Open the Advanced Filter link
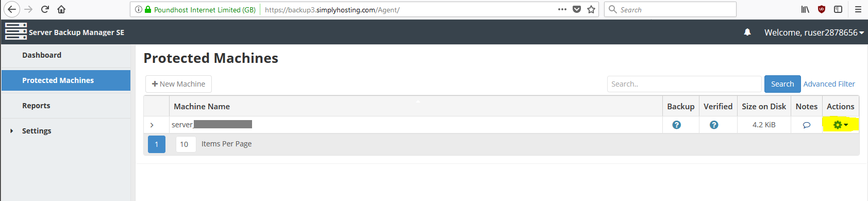 (829, 84)
